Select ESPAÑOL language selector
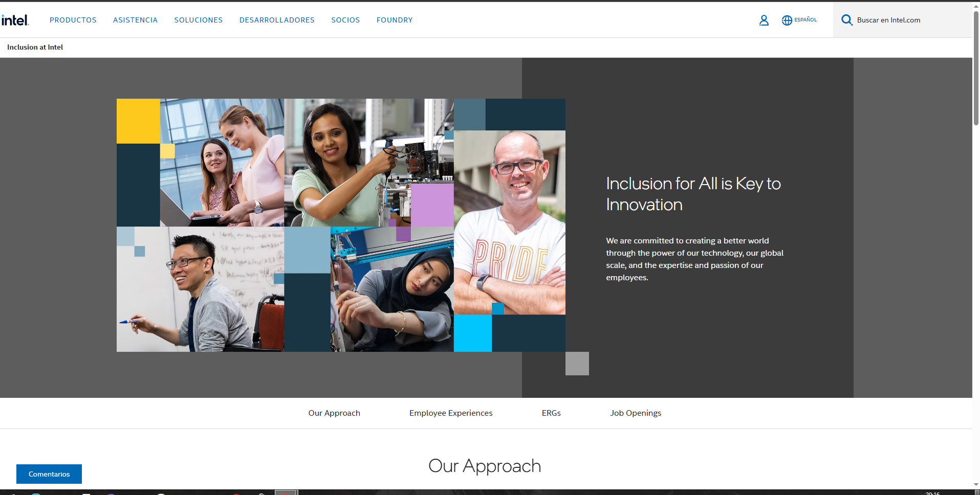The image size is (980, 495). pos(805,20)
